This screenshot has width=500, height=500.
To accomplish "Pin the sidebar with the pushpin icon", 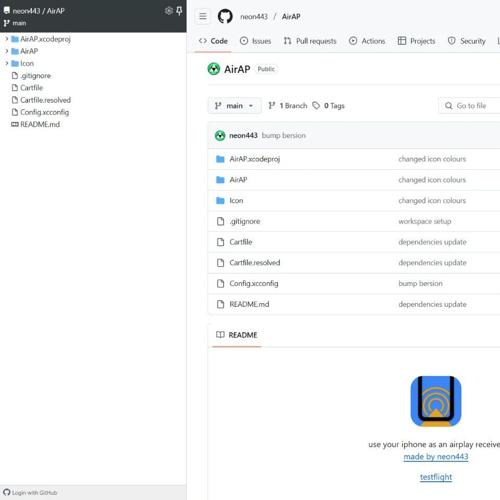I will pos(179,11).
